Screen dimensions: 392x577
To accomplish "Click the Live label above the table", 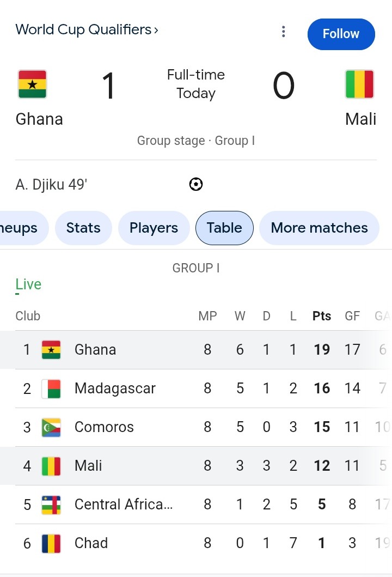I will [28, 284].
